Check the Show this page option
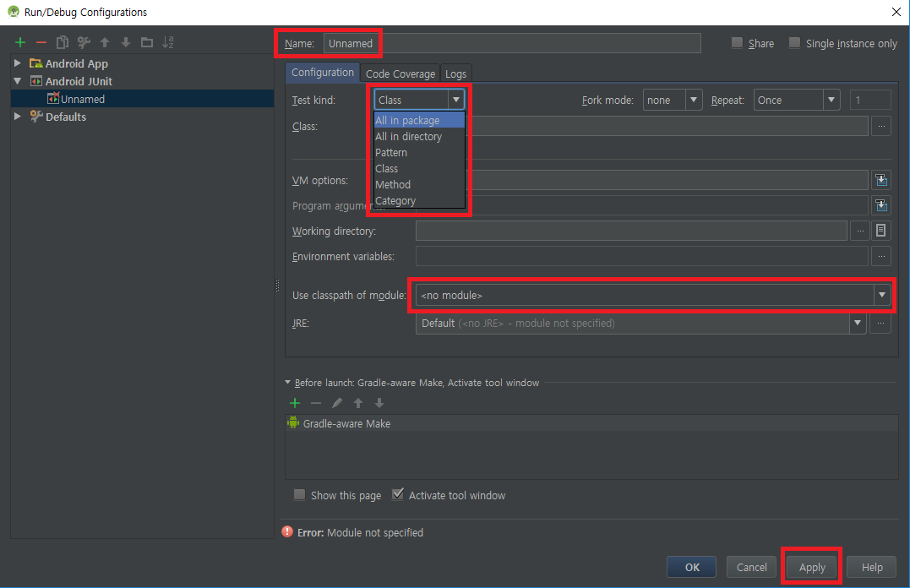This screenshot has width=910, height=588. coord(299,494)
